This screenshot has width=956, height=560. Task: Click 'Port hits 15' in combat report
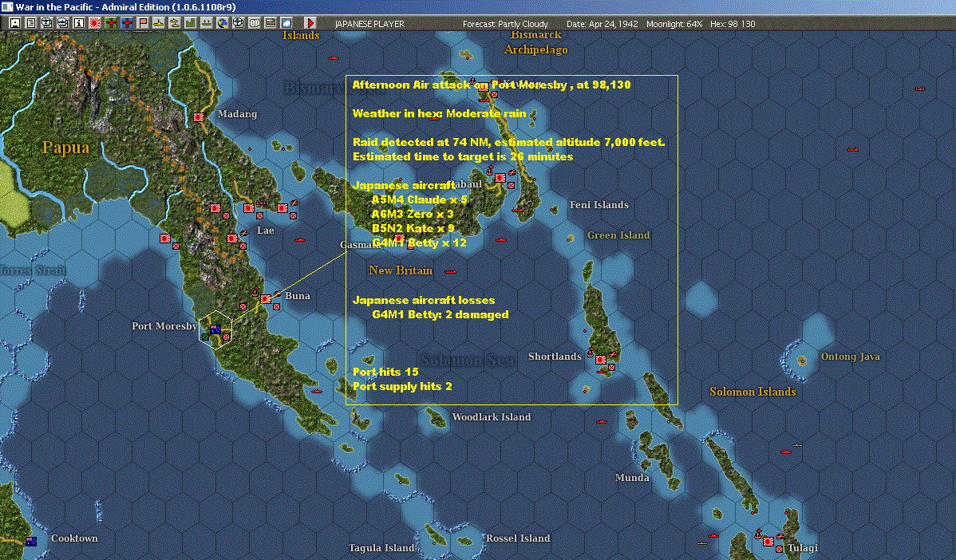pyautogui.click(x=385, y=372)
